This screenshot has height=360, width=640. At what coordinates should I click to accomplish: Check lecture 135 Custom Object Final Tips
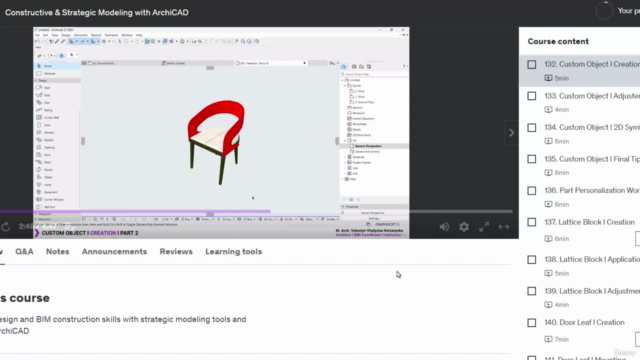click(x=531, y=159)
